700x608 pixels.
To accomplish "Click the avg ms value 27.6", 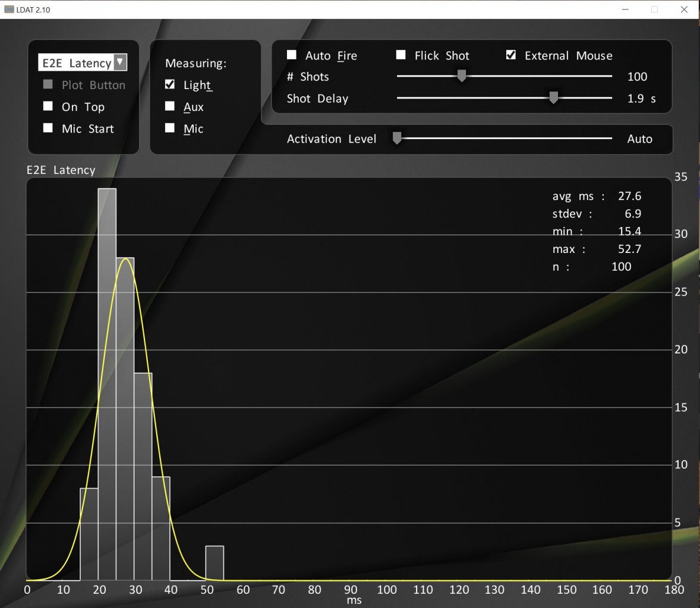I will (x=629, y=197).
